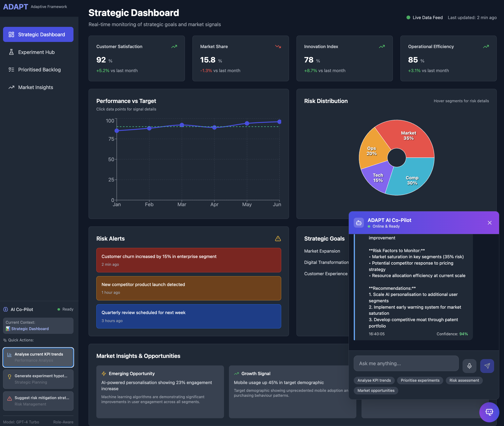The height and width of the screenshot is (426, 504).
Task: Click Analyse current KPI trends quick action
Action: [x=38, y=357]
